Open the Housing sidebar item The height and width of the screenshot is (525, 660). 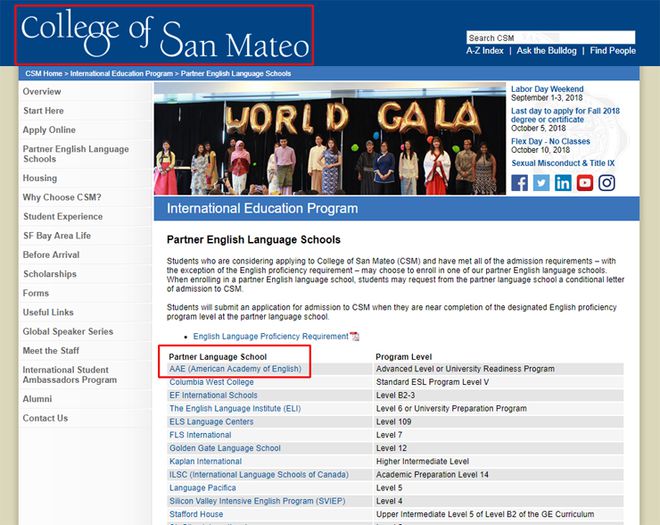(40, 178)
